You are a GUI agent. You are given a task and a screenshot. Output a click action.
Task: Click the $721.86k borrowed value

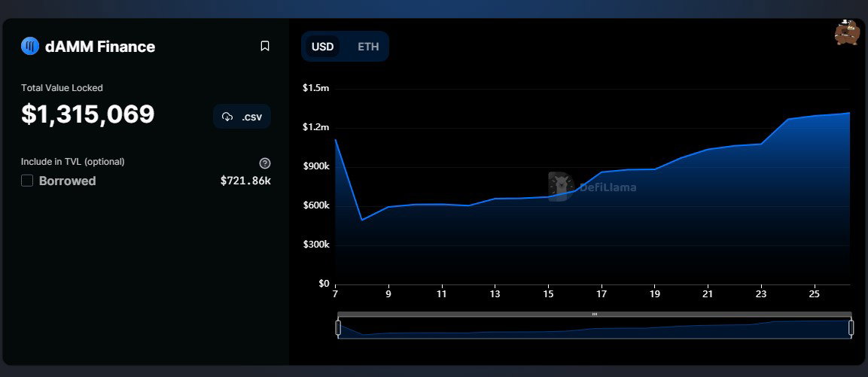(245, 181)
